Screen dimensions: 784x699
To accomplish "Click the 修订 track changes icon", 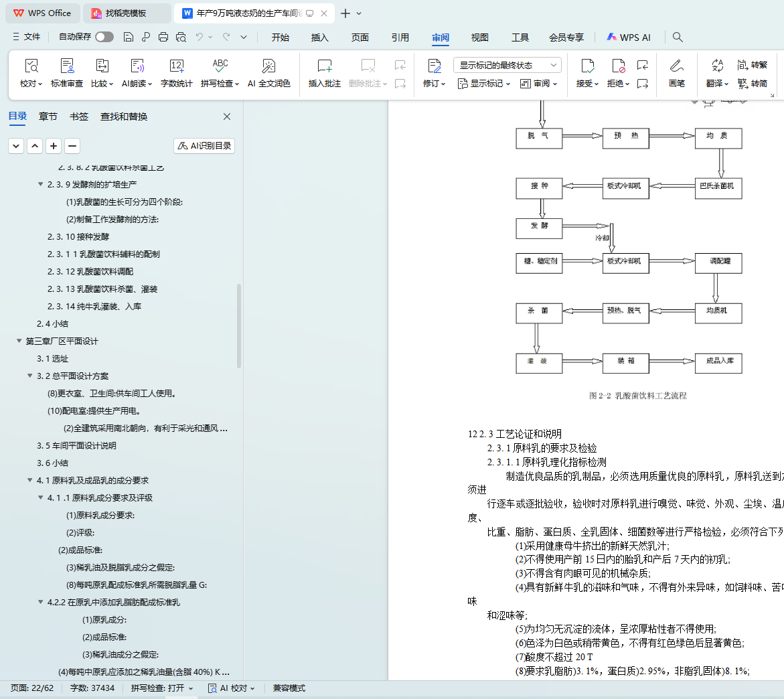I will pyautogui.click(x=434, y=66).
